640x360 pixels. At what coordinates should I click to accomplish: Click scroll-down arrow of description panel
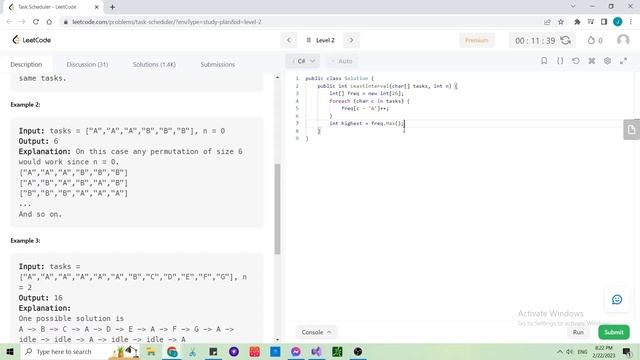[x=278, y=339]
